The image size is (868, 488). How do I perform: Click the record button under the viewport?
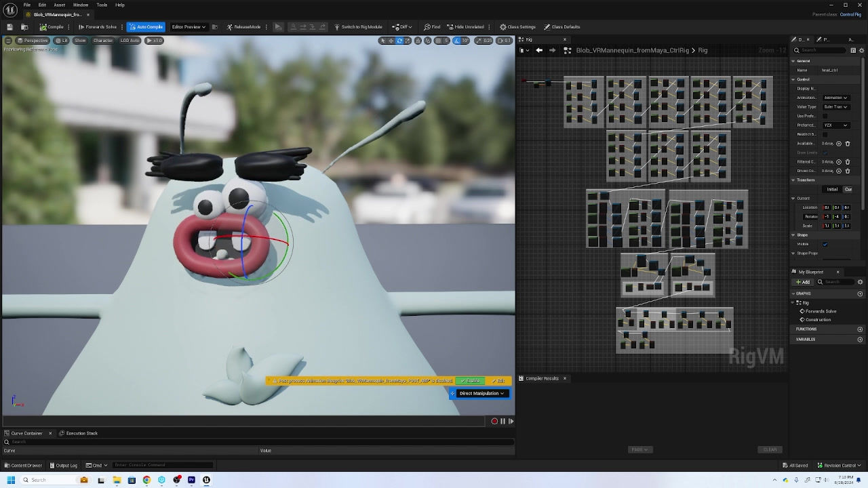(494, 421)
